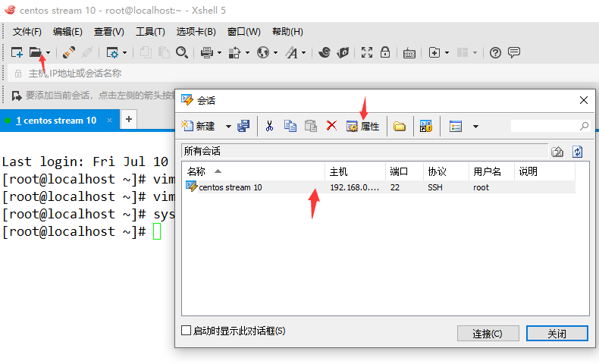Open the 帮助(H) menu

point(287,32)
